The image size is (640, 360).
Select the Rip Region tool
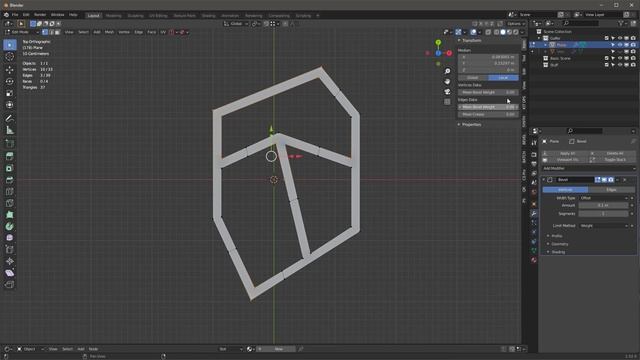coord(10,284)
